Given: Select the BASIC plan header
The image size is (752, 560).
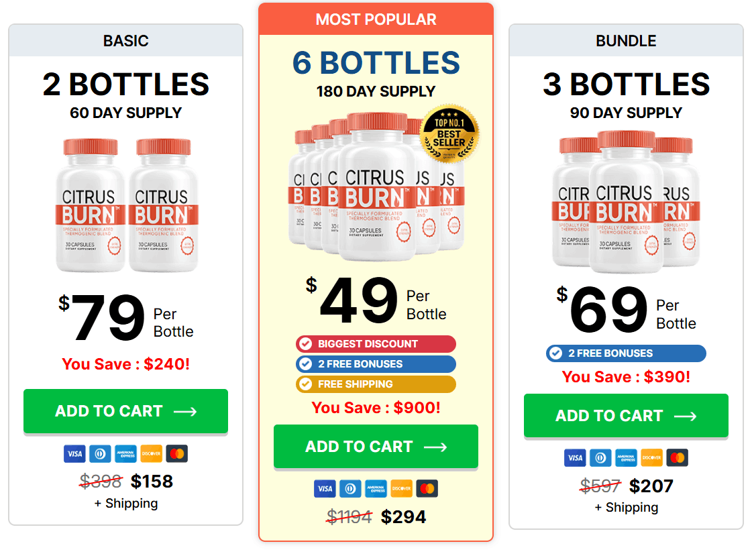Looking at the screenshot, I should [125, 41].
